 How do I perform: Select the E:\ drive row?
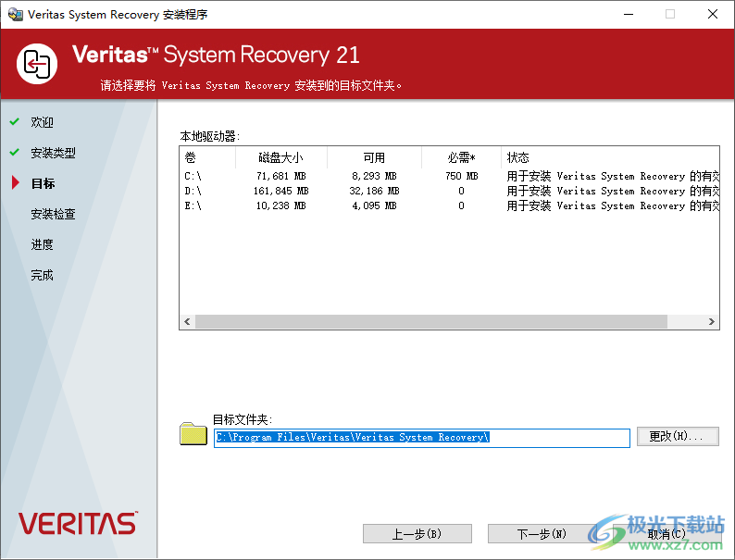click(450, 205)
